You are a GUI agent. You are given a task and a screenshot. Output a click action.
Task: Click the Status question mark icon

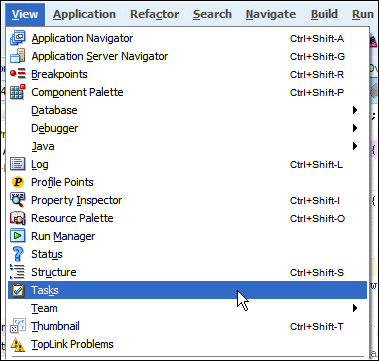pos(18,254)
